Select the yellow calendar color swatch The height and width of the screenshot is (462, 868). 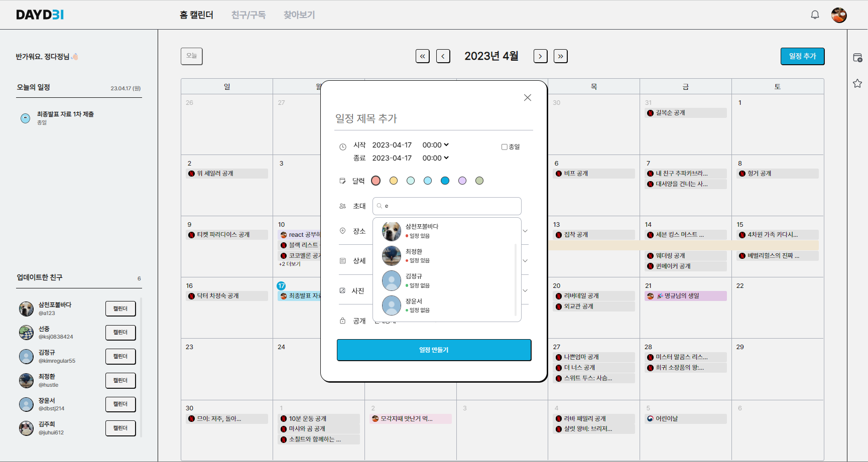click(394, 181)
